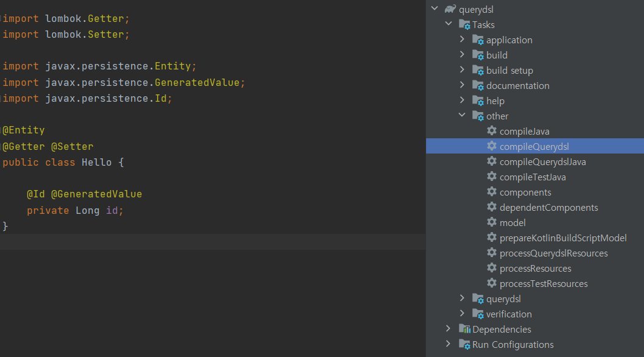Select the compileJava task
The width and height of the screenshot is (644, 357).
click(525, 132)
